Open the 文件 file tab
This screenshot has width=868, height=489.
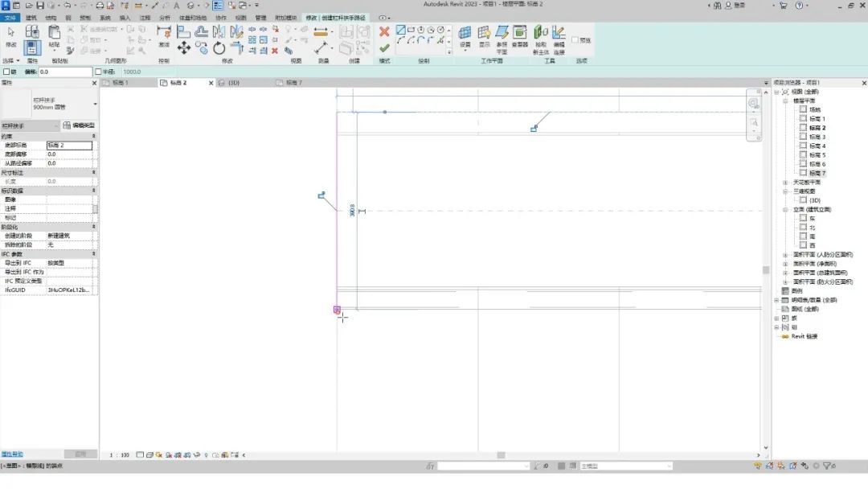pyautogui.click(x=10, y=18)
